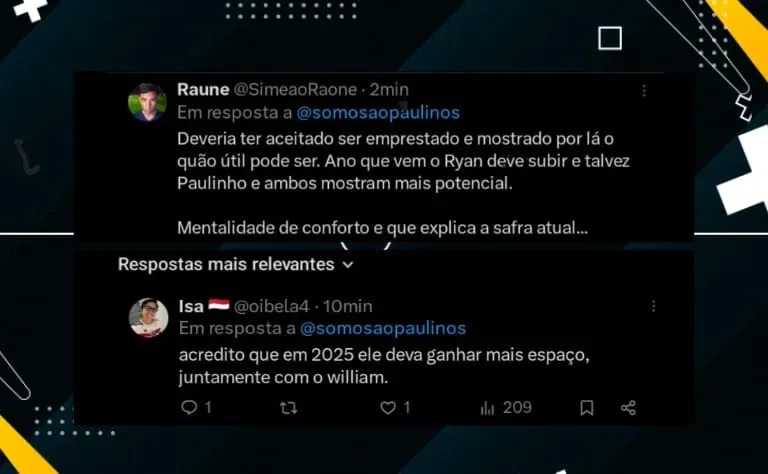Image resolution: width=768 pixels, height=474 pixels.
Task: Open more options menu on Isa's tweet
Action: tap(653, 306)
